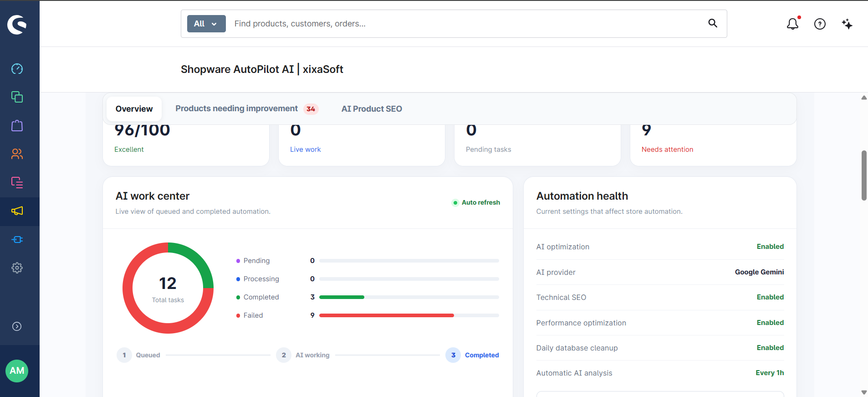Image resolution: width=868 pixels, height=397 pixels.
Task: Click the Completed green progress bar
Action: (342, 297)
